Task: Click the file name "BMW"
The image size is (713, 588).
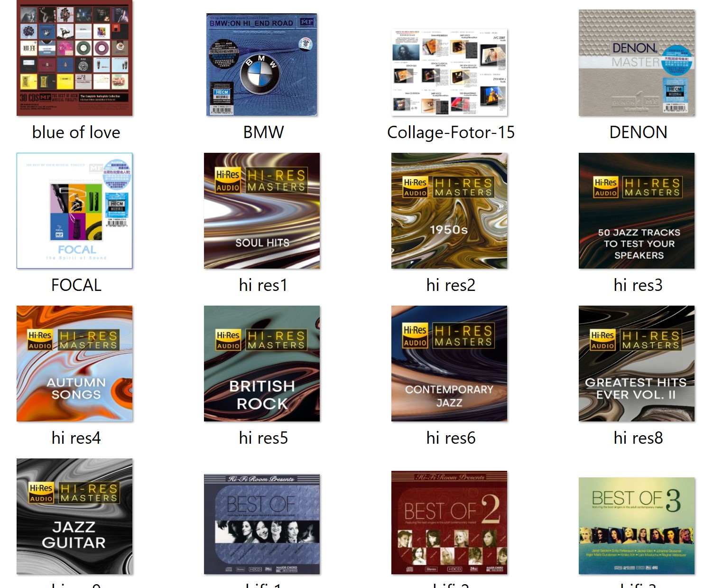Action: (x=263, y=132)
